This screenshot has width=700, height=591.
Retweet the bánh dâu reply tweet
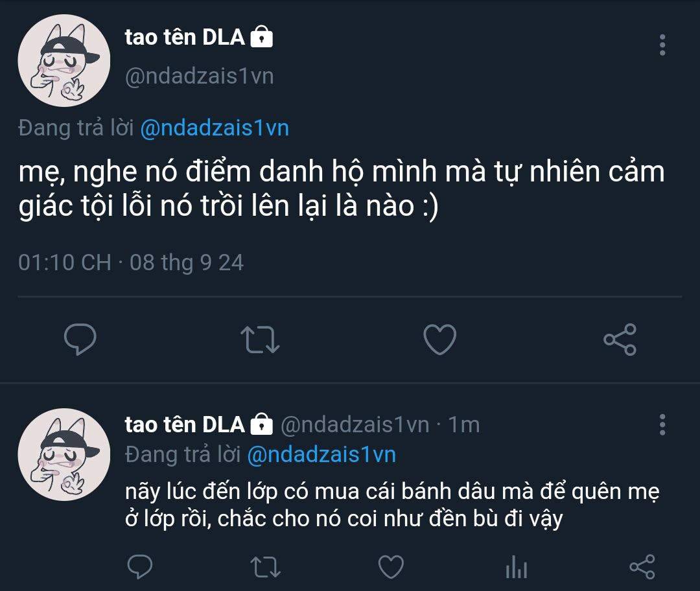[265, 567]
